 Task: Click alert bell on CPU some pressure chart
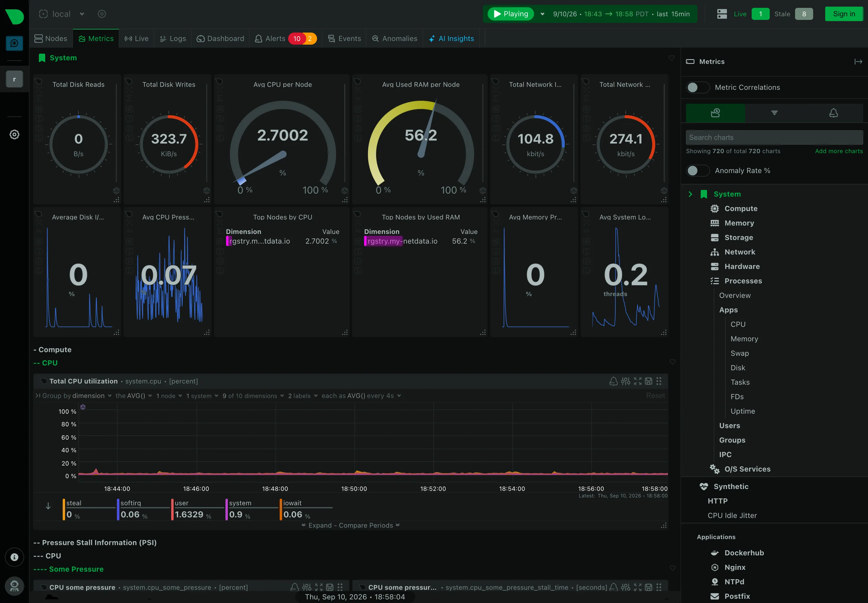click(x=294, y=587)
